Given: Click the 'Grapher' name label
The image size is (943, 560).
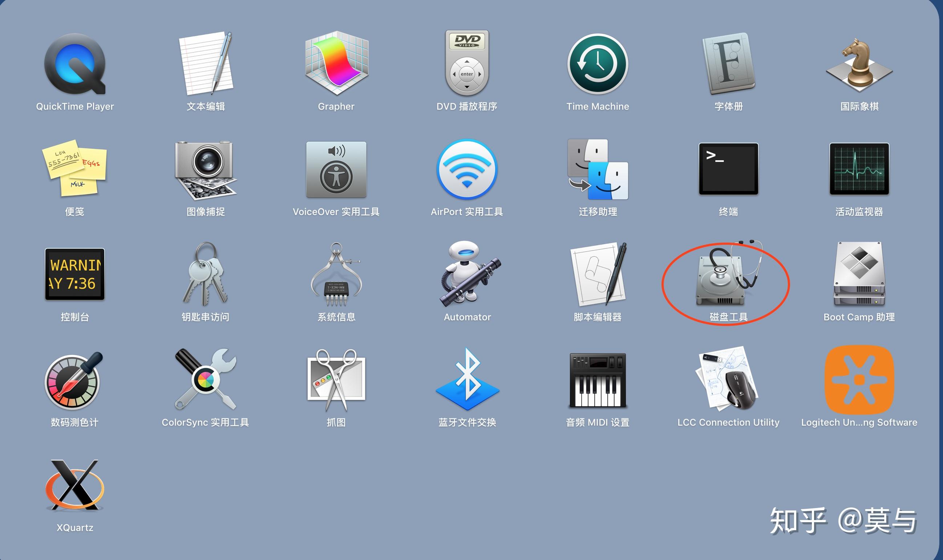Looking at the screenshot, I should 336,106.
